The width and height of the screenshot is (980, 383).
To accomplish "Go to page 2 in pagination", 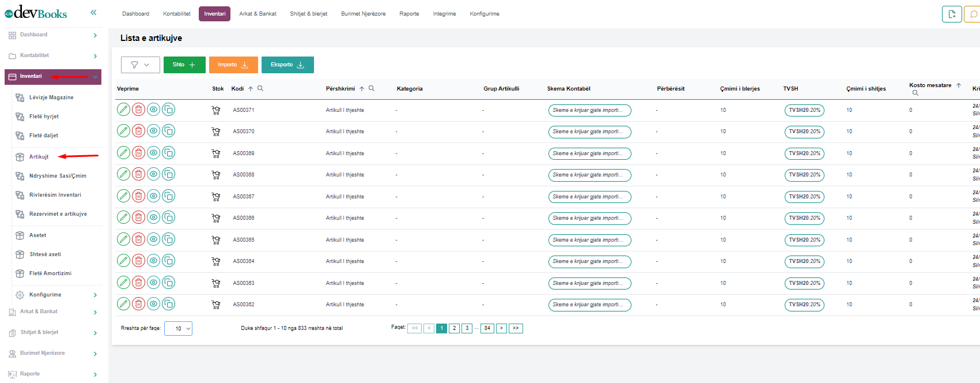I will [x=454, y=328].
